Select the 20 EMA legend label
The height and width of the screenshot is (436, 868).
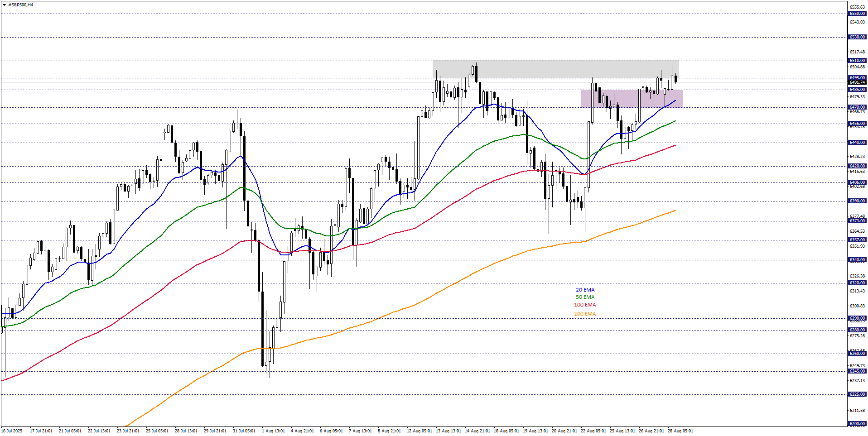(x=585, y=290)
